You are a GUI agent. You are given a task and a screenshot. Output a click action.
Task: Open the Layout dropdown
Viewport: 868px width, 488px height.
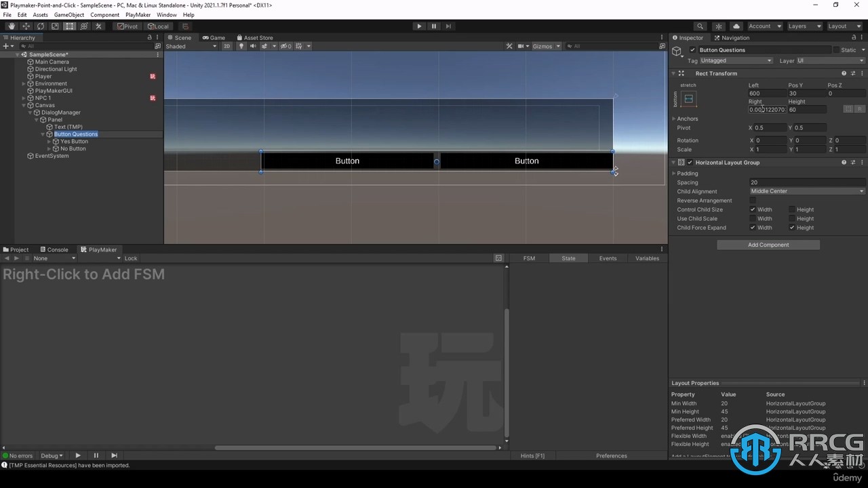tap(844, 26)
